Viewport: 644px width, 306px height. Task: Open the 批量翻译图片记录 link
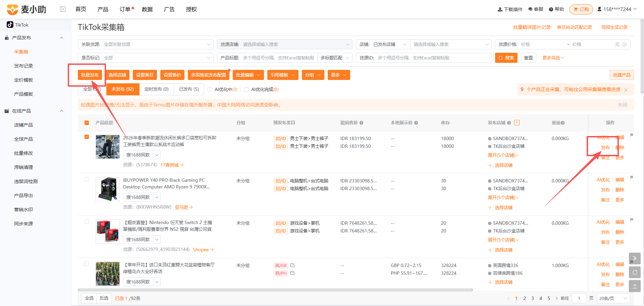point(532,27)
